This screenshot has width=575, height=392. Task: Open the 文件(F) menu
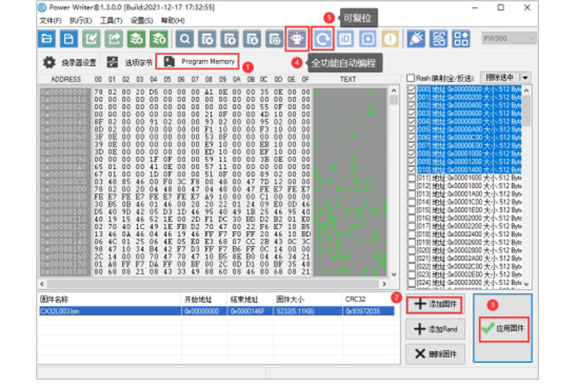(50, 20)
